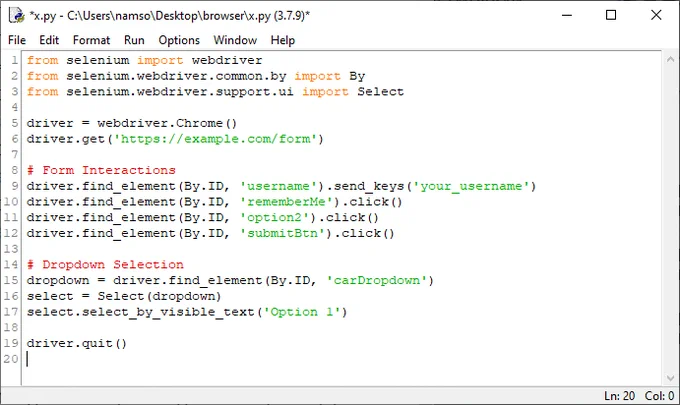This screenshot has width=680, height=405.
Task: Open the Options menu
Action: point(179,40)
